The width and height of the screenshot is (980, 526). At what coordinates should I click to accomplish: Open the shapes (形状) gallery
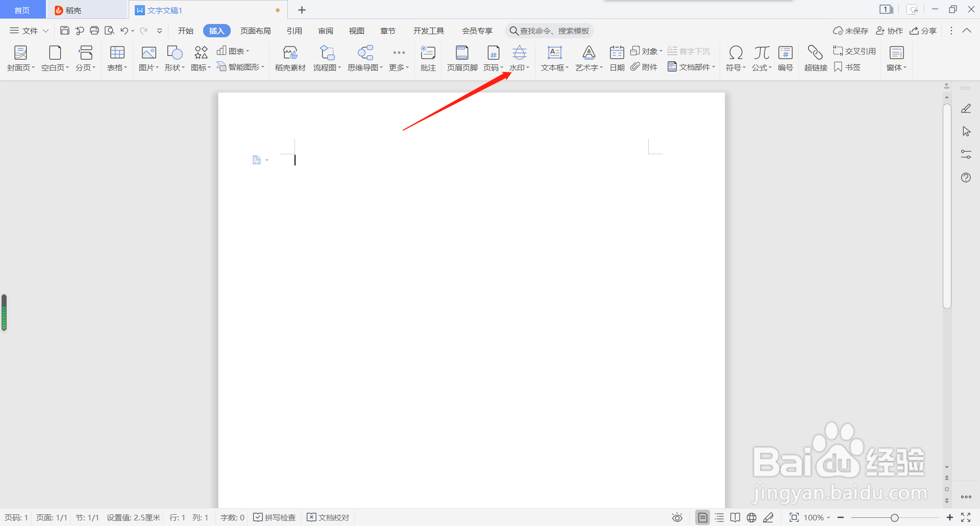point(175,58)
